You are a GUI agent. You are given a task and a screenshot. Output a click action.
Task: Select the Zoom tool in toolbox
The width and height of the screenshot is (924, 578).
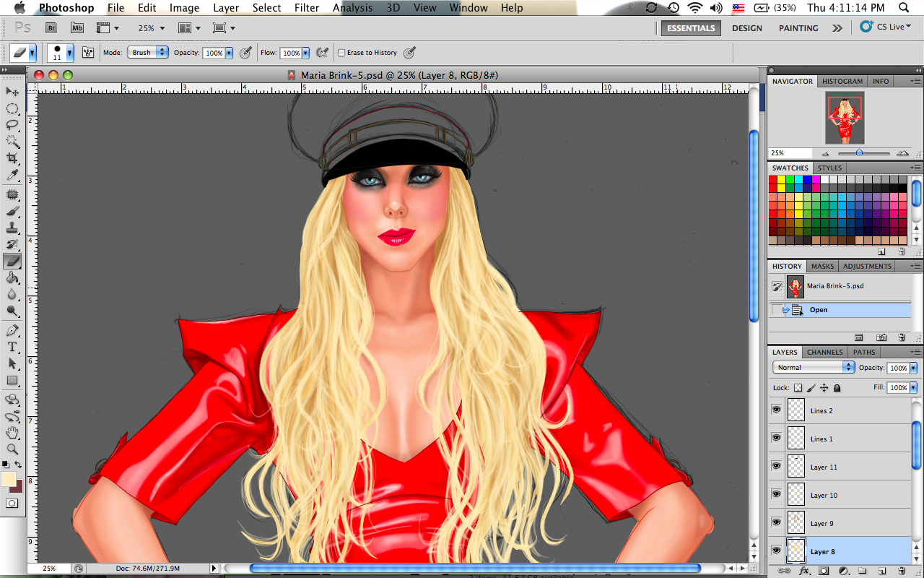(x=12, y=449)
